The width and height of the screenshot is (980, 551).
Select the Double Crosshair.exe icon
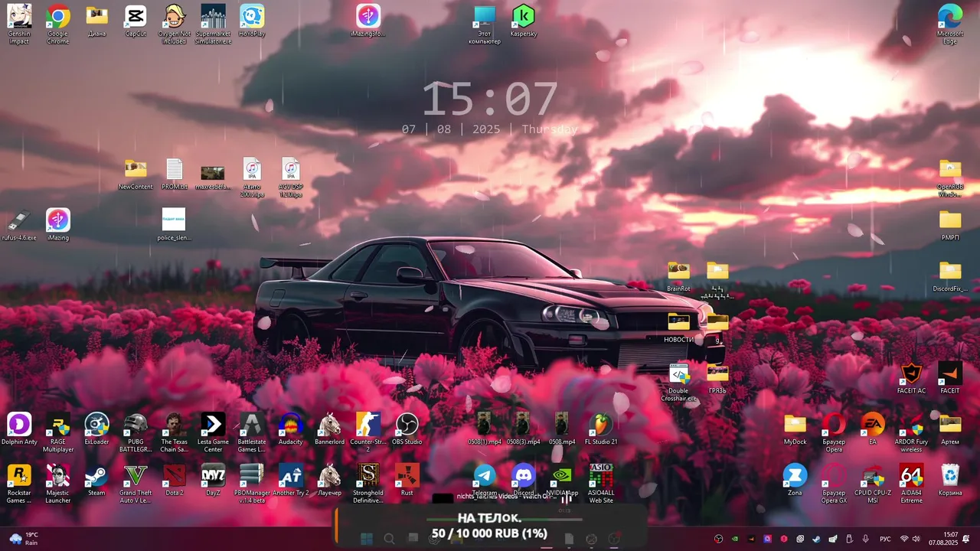[678, 373]
